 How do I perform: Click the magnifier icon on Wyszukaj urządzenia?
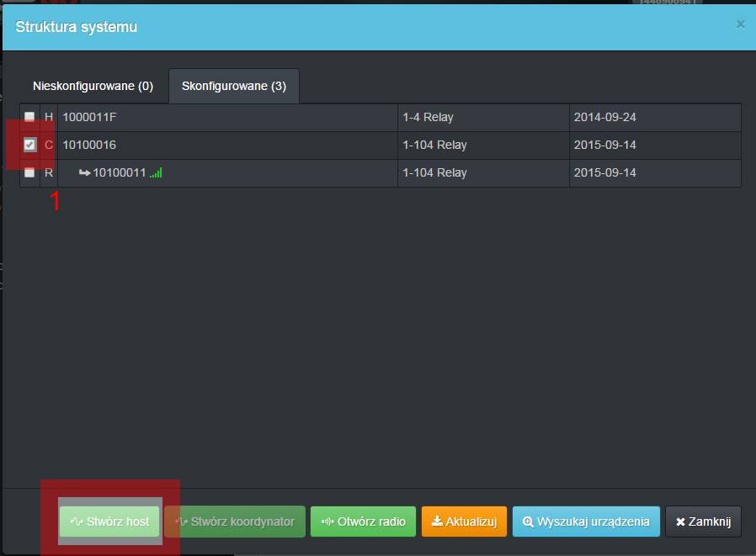(528, 522)
